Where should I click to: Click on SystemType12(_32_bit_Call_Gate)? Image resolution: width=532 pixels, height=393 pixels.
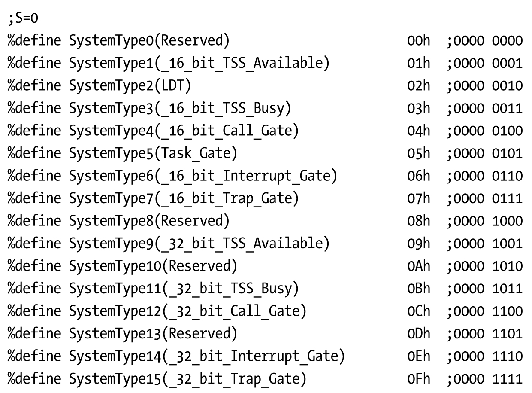pyautogui.click(x=187, y=311)
